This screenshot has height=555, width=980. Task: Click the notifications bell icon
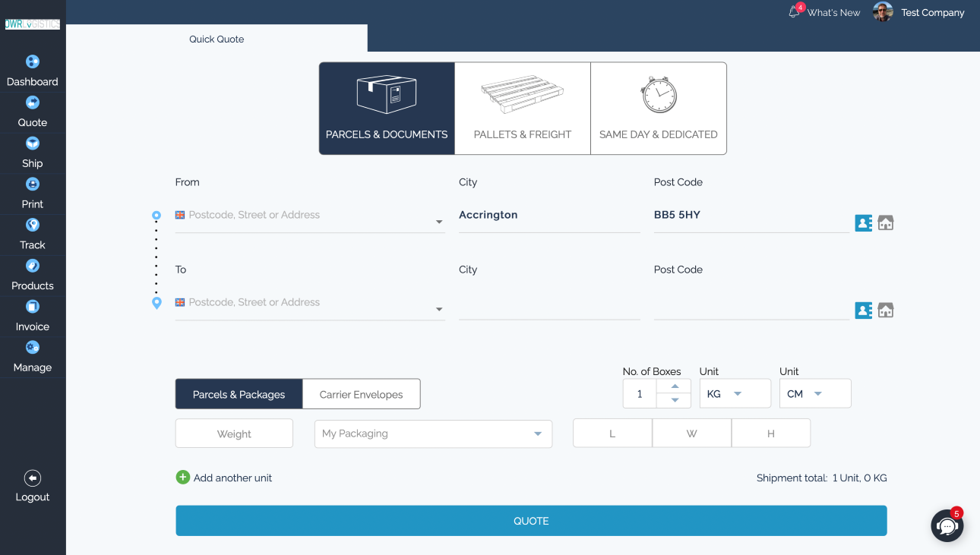click(x=794, y=12)
